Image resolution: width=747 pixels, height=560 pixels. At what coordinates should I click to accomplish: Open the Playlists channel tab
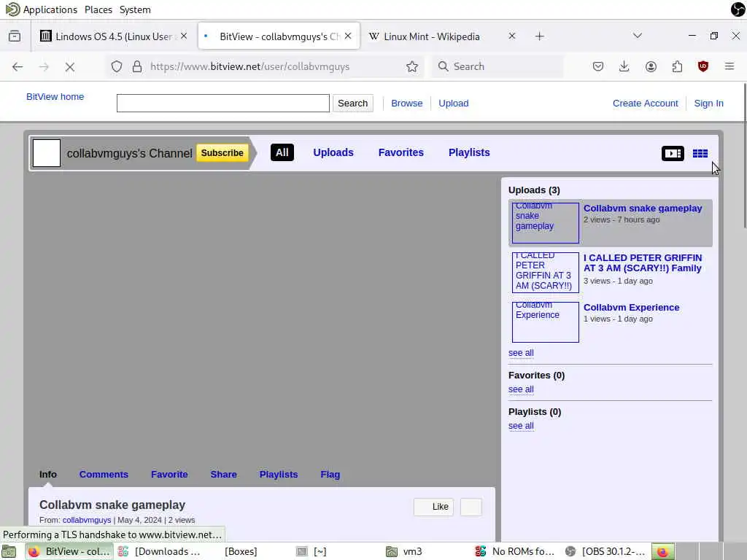click(469, 152)
